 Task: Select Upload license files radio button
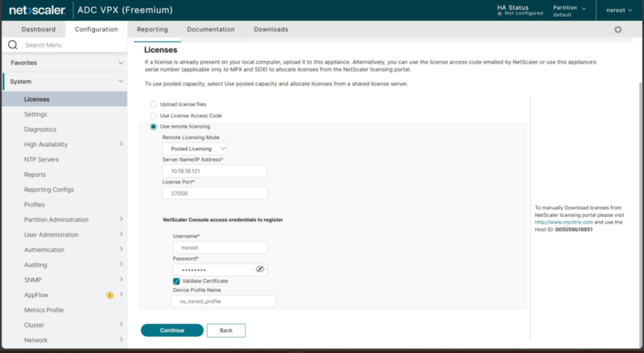point(153,105)
